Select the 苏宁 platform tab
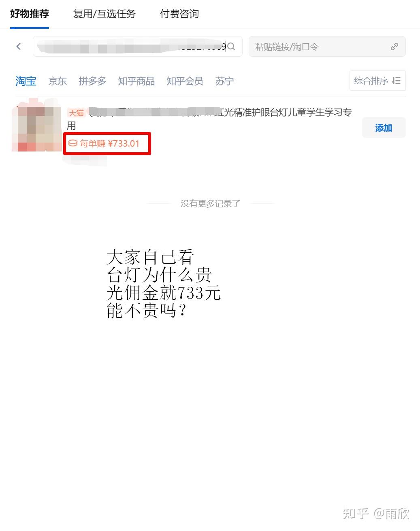The width and height of the screenshot is (420, 531). (x=224, y=81)
